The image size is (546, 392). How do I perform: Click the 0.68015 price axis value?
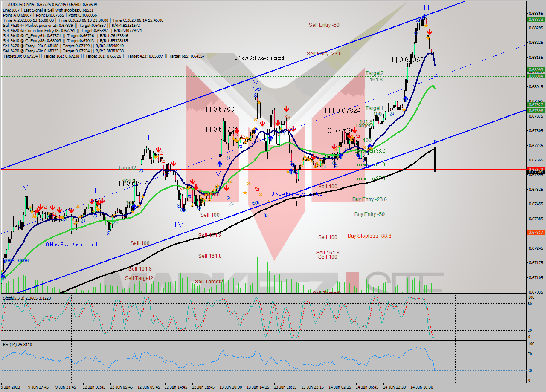537,86
